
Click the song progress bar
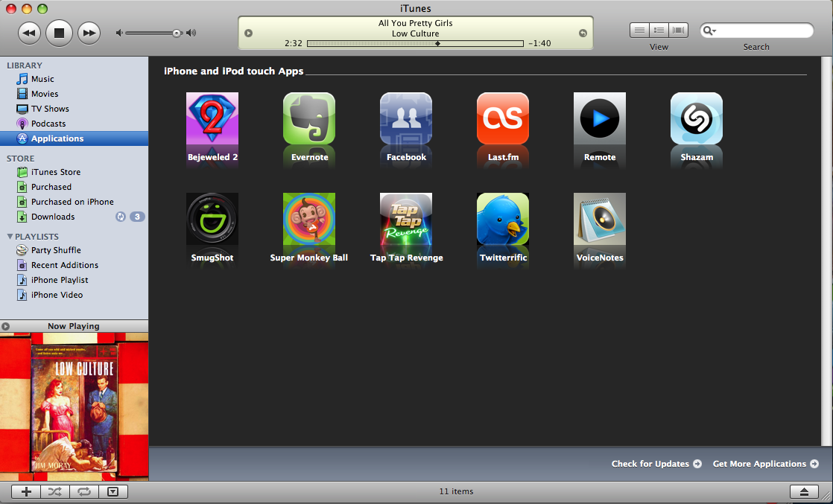pos(416,43)
